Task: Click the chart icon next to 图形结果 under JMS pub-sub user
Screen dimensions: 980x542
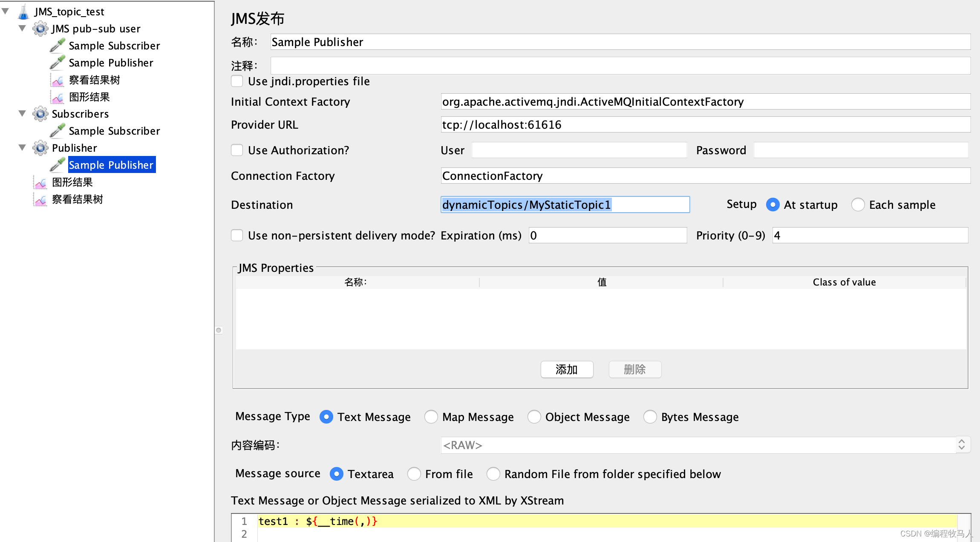Action: 58,97
